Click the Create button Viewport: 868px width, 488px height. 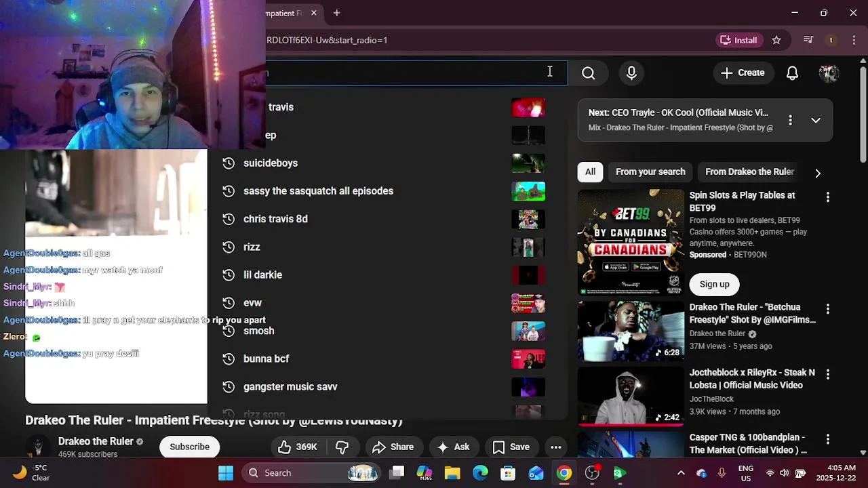[743, 73]
